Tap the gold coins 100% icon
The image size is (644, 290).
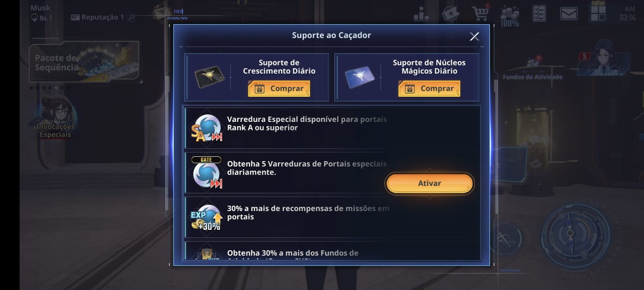(509, 16)
